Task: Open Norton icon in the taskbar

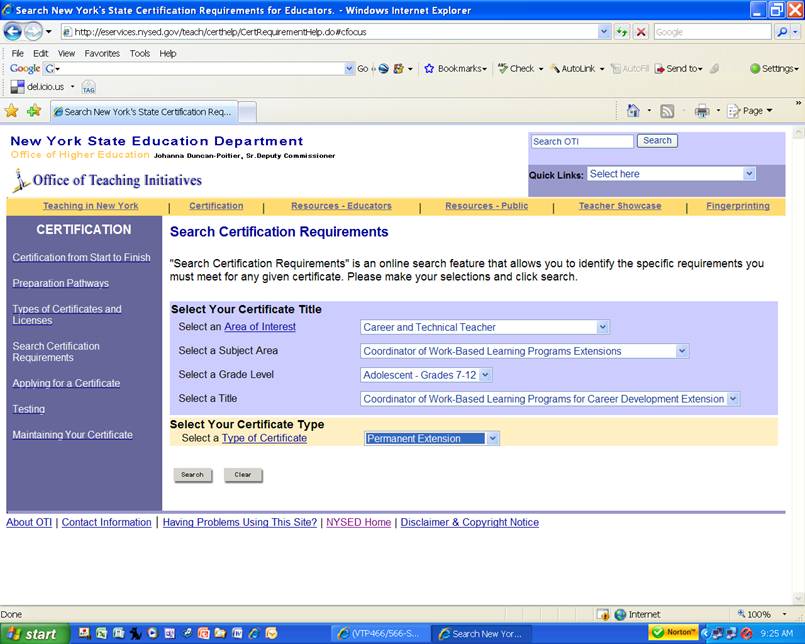Action: click(679, 633)
